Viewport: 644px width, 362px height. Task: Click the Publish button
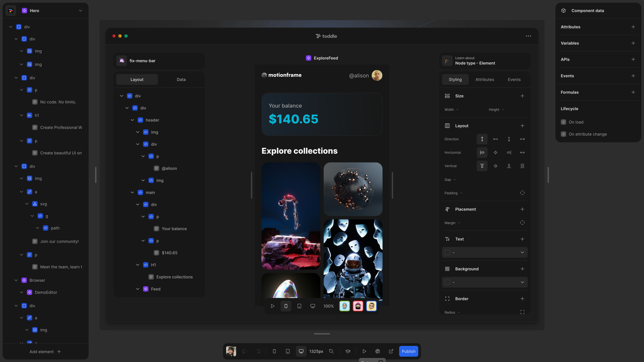(x=408, y=351)
